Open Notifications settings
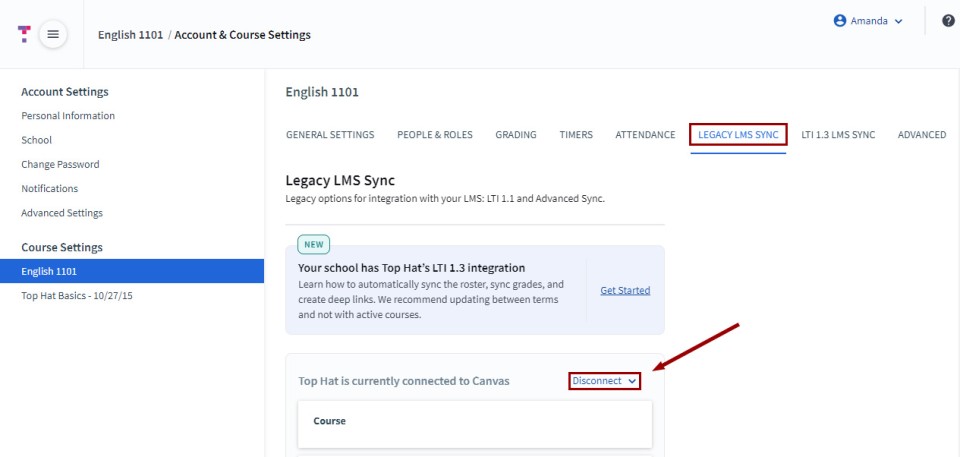Viewport: 960px width, 457px height. click(x=50, y=189)
